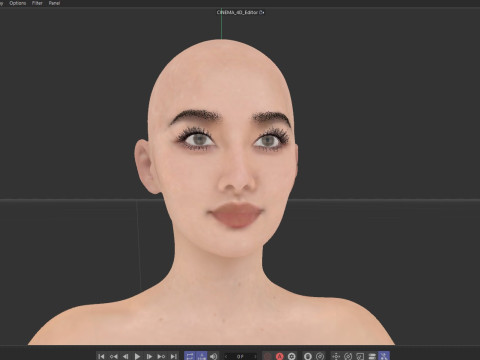Click the current frame field showing 0 F
Viewport: 480px width, 360px height.
(240, 356)
